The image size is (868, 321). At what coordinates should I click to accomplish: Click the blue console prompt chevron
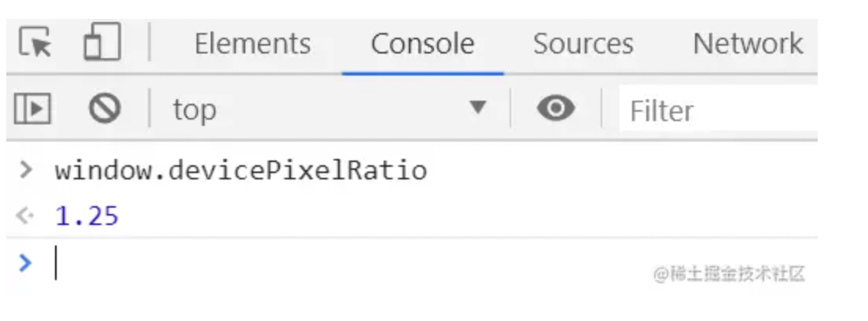click(x=25, y=262)
